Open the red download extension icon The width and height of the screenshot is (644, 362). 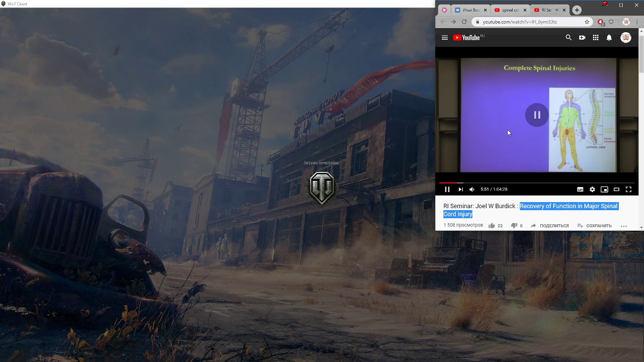click(x=600, y=22)
